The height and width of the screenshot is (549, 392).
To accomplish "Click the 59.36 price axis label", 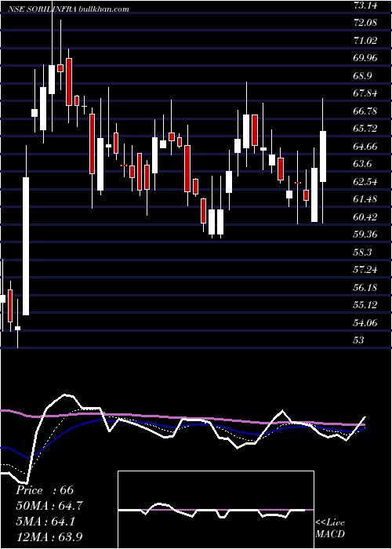I will (366, 235).
